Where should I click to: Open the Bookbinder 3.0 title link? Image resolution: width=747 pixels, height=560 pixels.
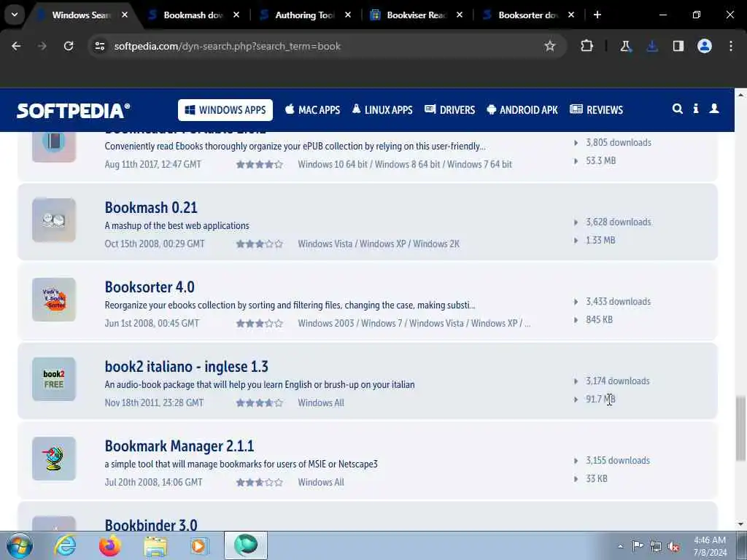click(x=151, y=525)
